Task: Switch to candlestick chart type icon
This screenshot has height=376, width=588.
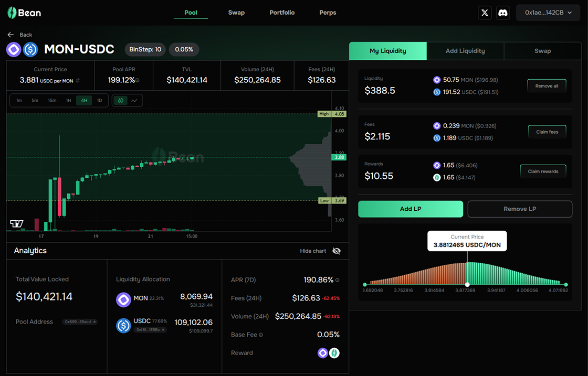Action: coord(121,100)
